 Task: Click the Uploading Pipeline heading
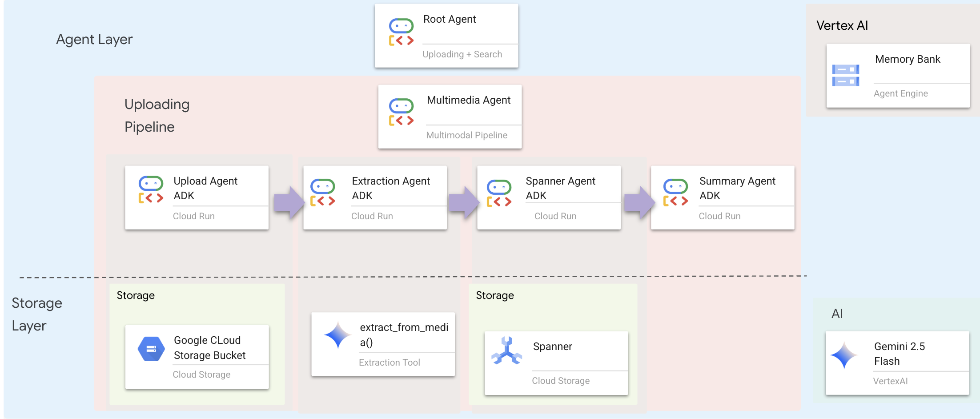[157, 116]
